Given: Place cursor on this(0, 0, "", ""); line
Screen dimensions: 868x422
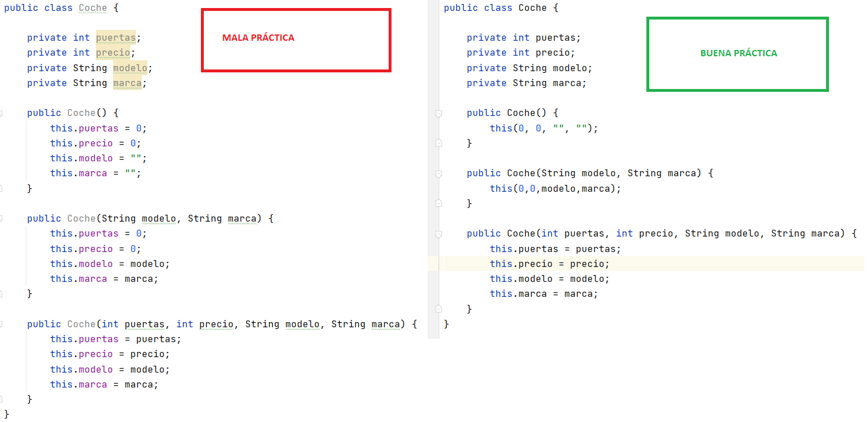Looking at the screenshot, I should (x=544, y=128).
